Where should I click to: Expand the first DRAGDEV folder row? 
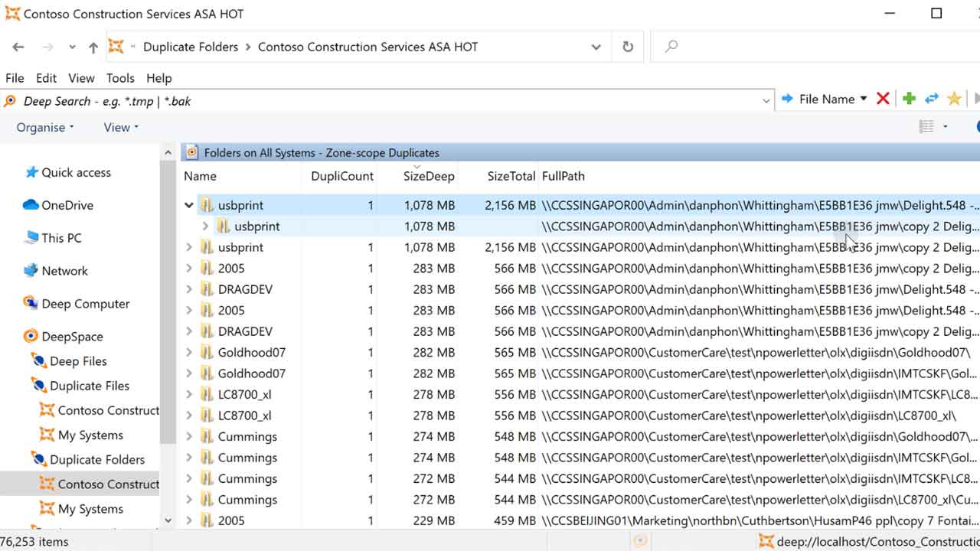[x=189, y=289]
